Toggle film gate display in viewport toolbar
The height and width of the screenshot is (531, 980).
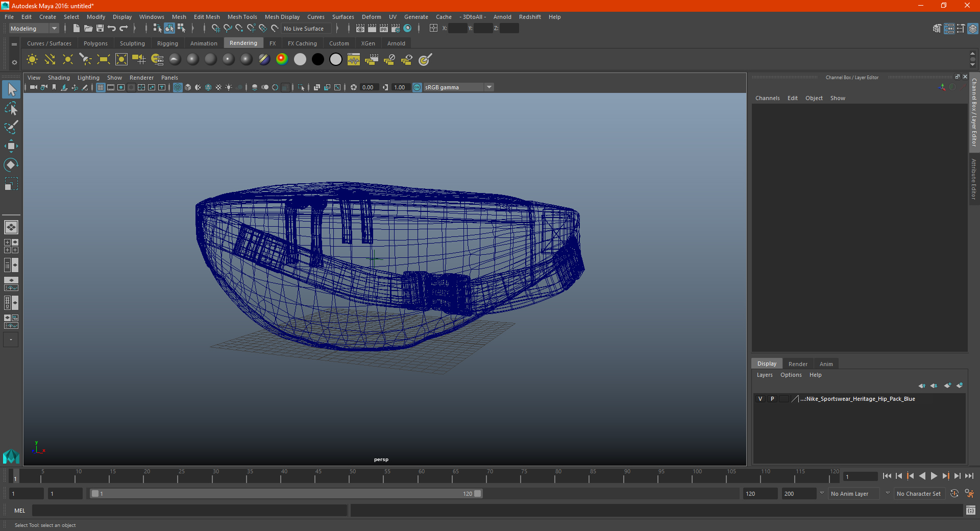(x=111, y=87)
